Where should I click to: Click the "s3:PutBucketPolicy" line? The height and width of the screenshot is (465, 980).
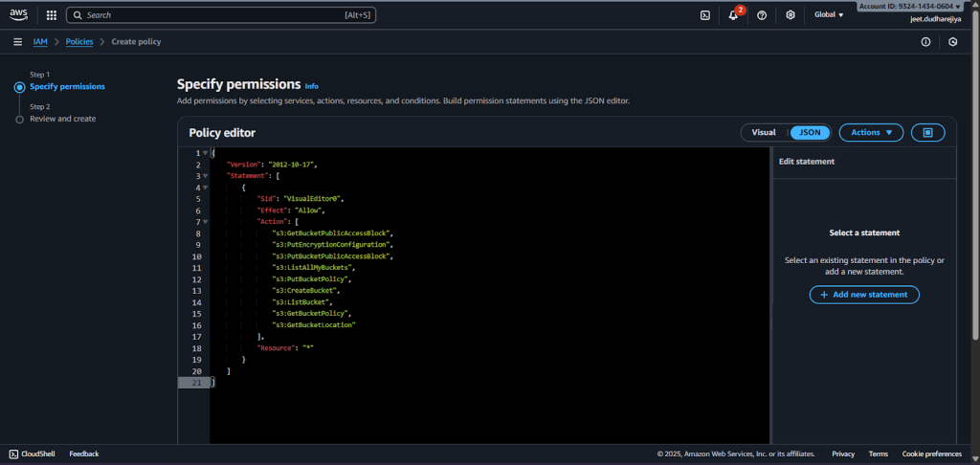(311, 279)
